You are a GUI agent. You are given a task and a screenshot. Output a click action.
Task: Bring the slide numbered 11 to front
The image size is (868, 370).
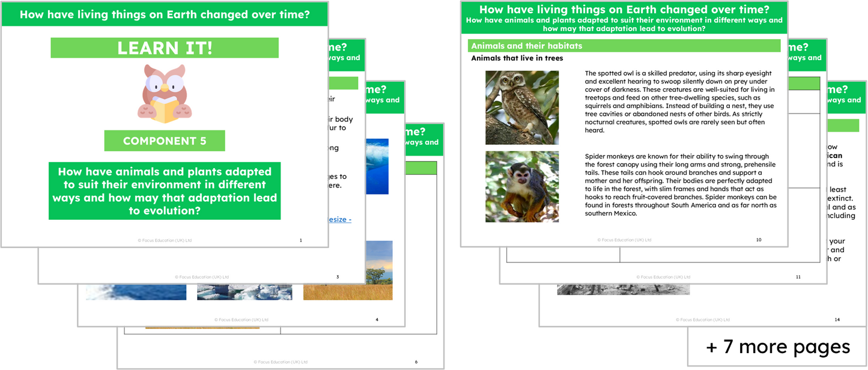point(797,277)
